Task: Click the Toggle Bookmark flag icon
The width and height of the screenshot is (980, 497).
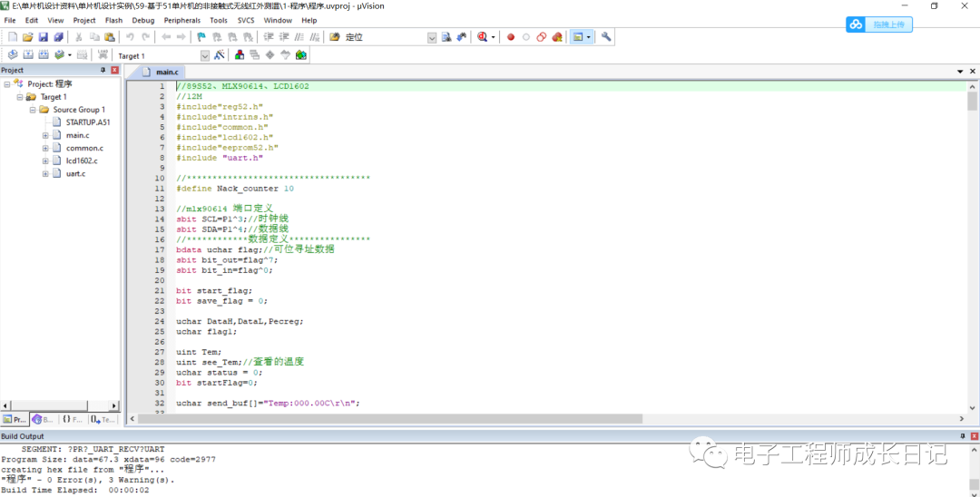Action: pos(201,37)
